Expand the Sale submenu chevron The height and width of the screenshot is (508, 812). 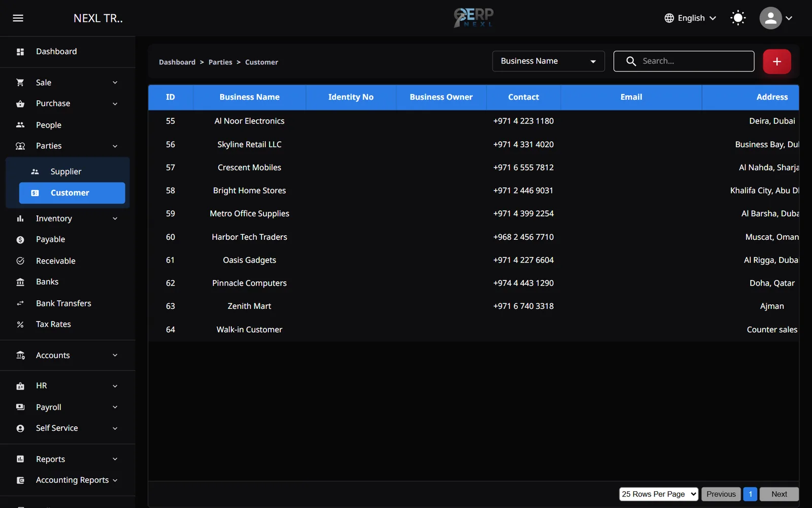pyautogui.click(x=115, y=83)
